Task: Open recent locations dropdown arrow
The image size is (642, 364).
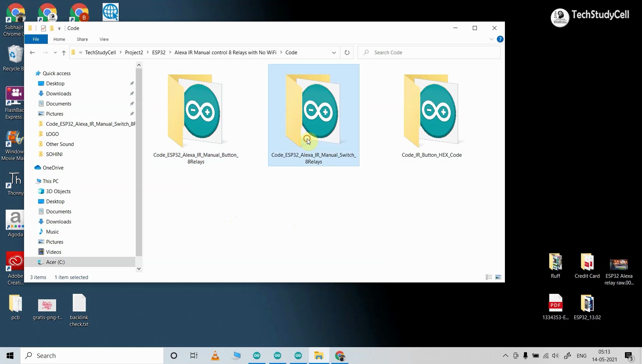Action: [x=55, y=52]
